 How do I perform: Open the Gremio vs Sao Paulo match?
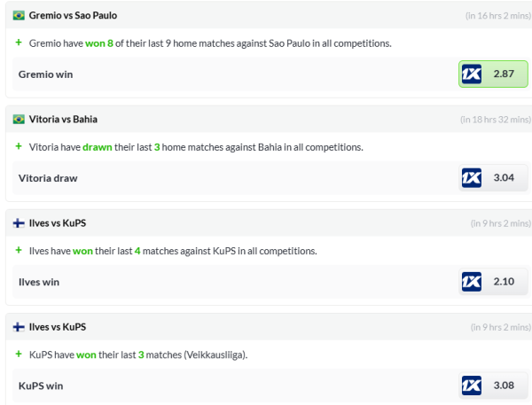pos(73,15)
